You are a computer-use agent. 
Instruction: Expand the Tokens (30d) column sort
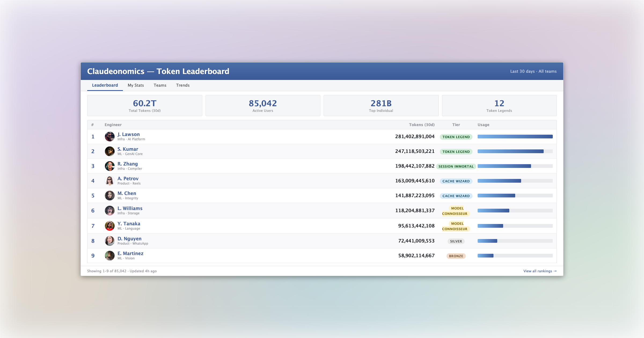pos(422,124)
